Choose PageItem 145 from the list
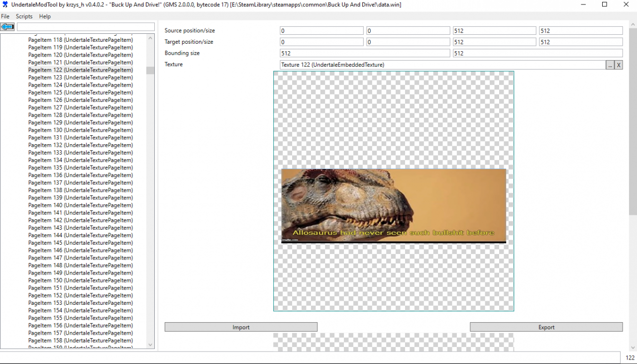 [x=80, y=243]
